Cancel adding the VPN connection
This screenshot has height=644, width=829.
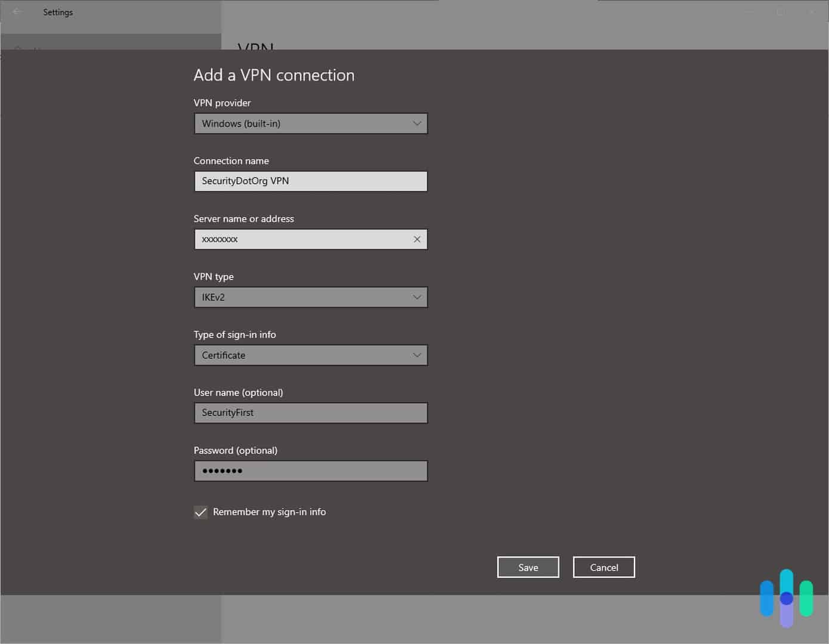[x=604, y=567]
